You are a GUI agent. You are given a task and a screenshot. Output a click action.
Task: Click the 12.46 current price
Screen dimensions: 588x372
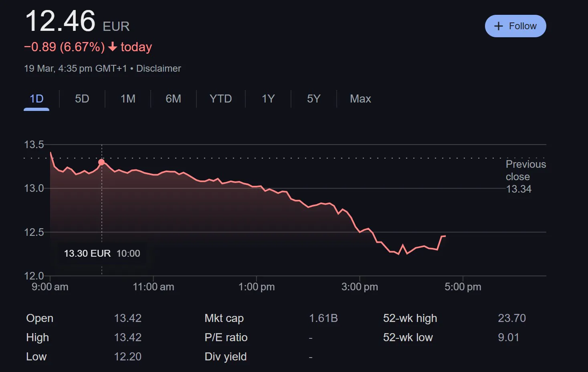pyautogui.click(x=60, y=21)
